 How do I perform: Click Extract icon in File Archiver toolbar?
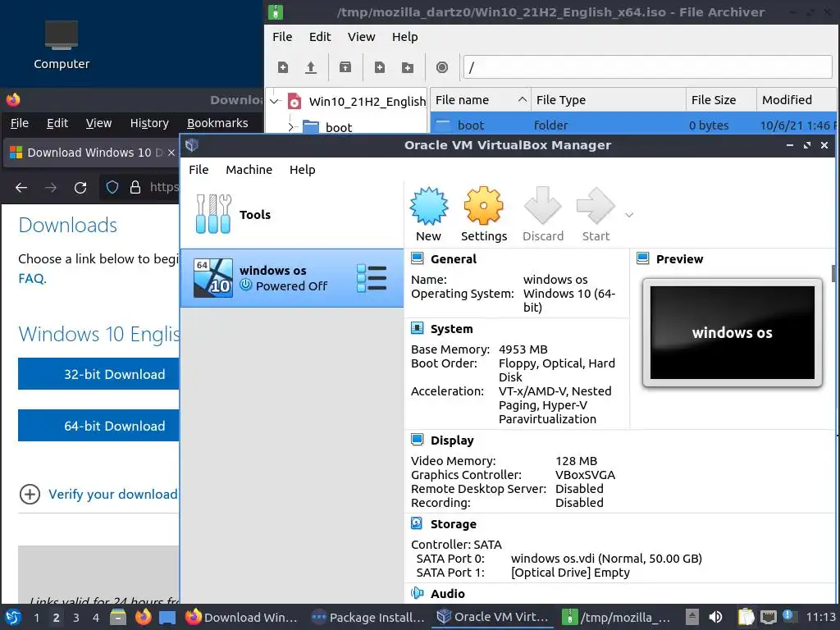pyautogui.click(x=345, y=67)
